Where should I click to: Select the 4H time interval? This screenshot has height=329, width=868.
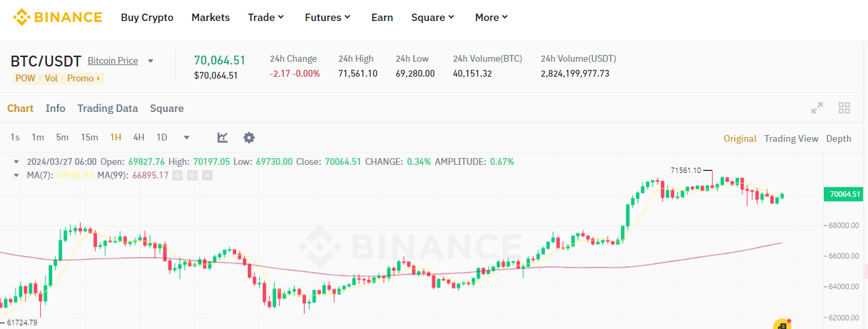[x=138, y=138]
